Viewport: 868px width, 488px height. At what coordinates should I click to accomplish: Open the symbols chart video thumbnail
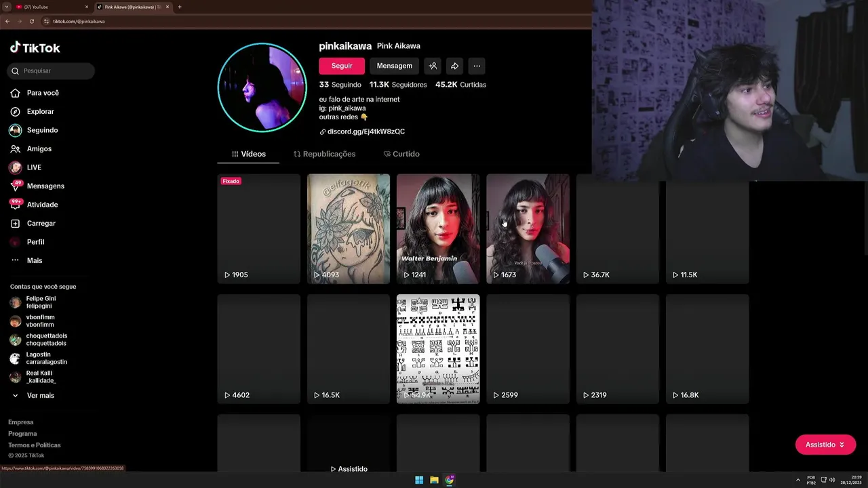click(x=438, y=349)
